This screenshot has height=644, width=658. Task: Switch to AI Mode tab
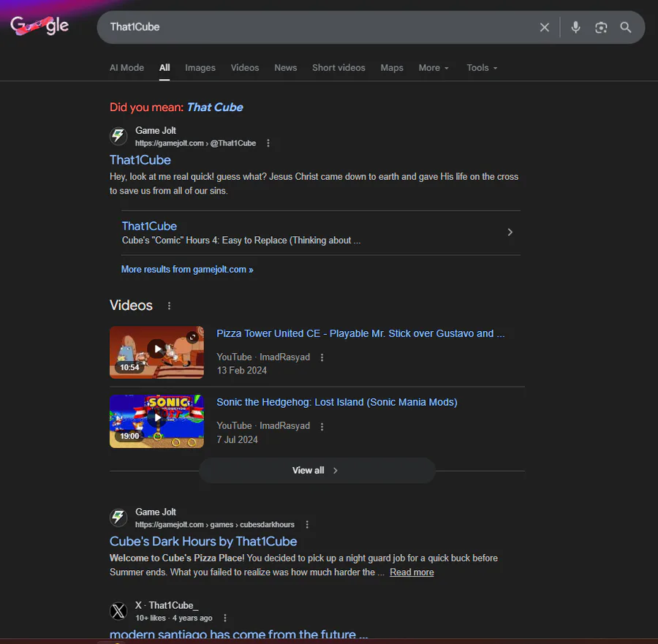coord(126,67)
